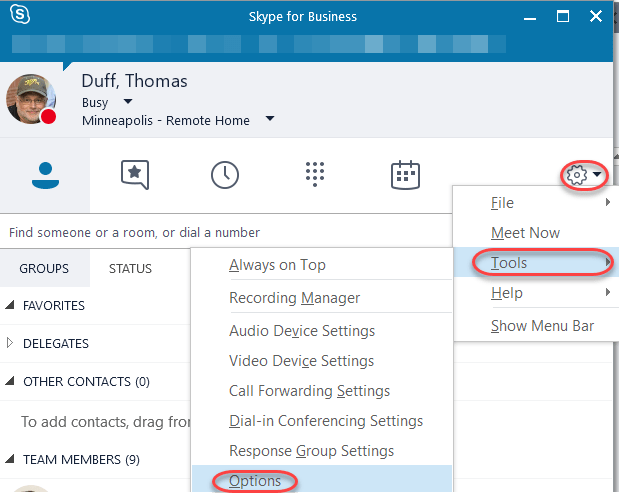Open the gear menu dropdown arrow
This screenshot has height=493, width=619.
tap(597, 174)
